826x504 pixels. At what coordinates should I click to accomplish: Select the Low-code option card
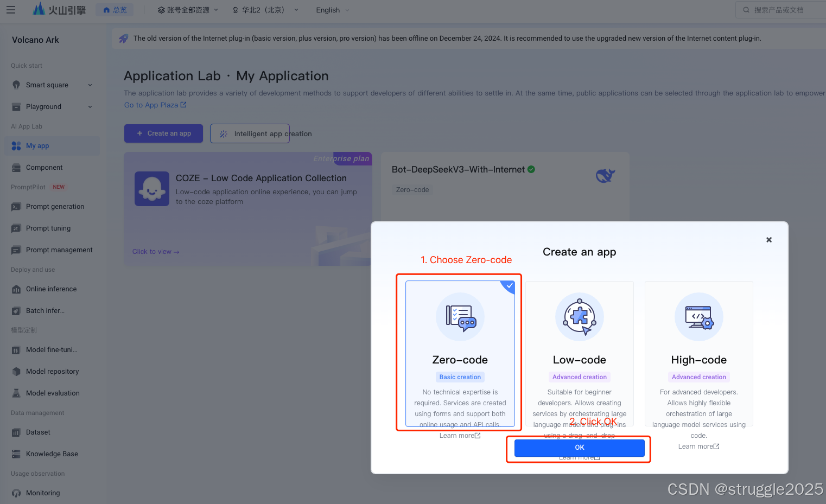pyautogui.click(x=580, y=354)
